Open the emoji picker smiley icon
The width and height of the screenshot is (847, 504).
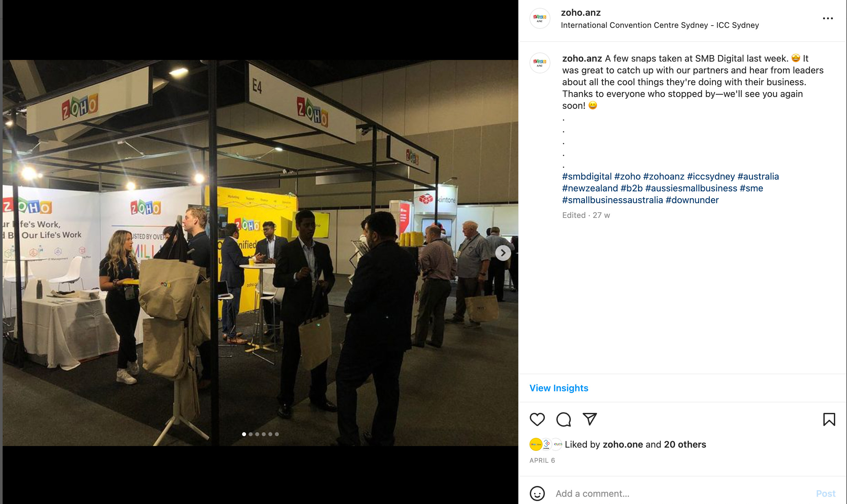pyautogui.click(x=537, y=493)
